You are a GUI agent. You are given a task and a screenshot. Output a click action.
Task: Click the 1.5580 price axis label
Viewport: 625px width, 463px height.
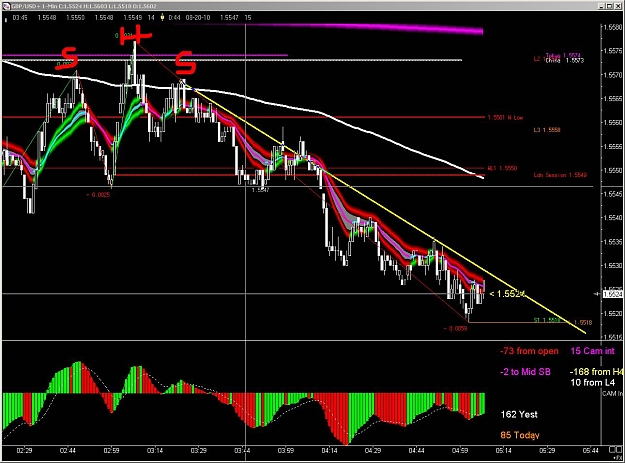tap(613, 27)
